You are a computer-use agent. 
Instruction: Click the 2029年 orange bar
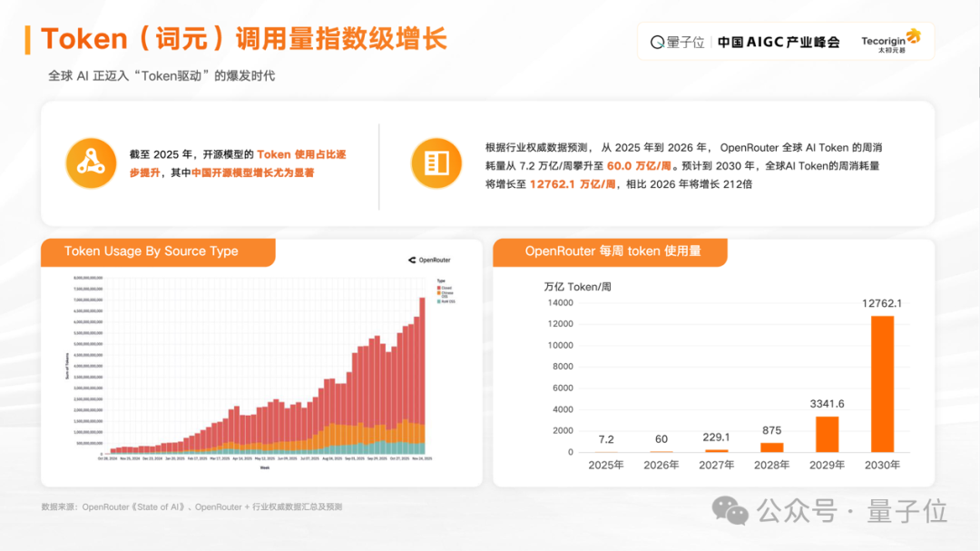tap(827, 434)
